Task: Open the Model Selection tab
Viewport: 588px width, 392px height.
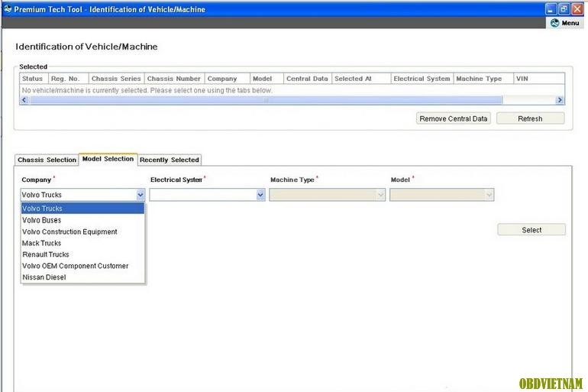Action: tap(108, 159)
